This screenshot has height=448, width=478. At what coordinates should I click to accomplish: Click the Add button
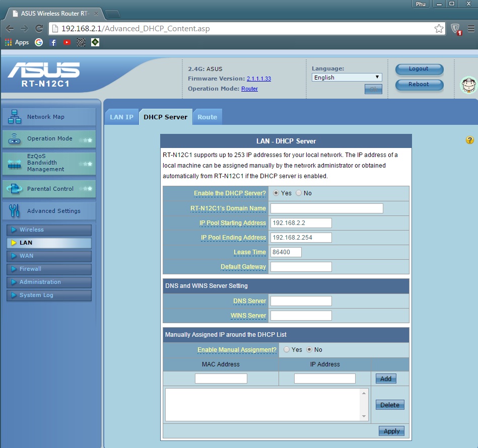pos(386,379)
